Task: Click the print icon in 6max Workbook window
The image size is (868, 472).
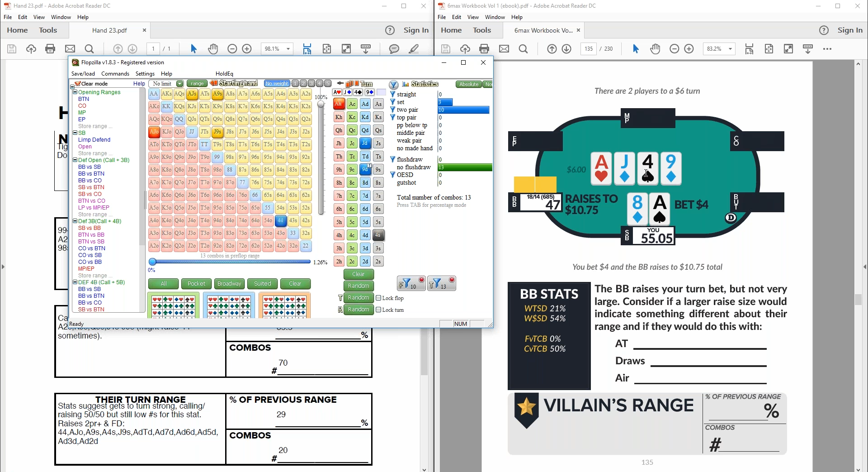Action: tap(484, 49)
